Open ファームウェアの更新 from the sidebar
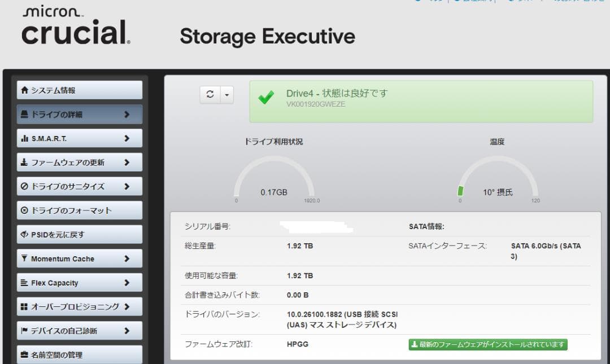610x364 pixels. tap(68, 162)
